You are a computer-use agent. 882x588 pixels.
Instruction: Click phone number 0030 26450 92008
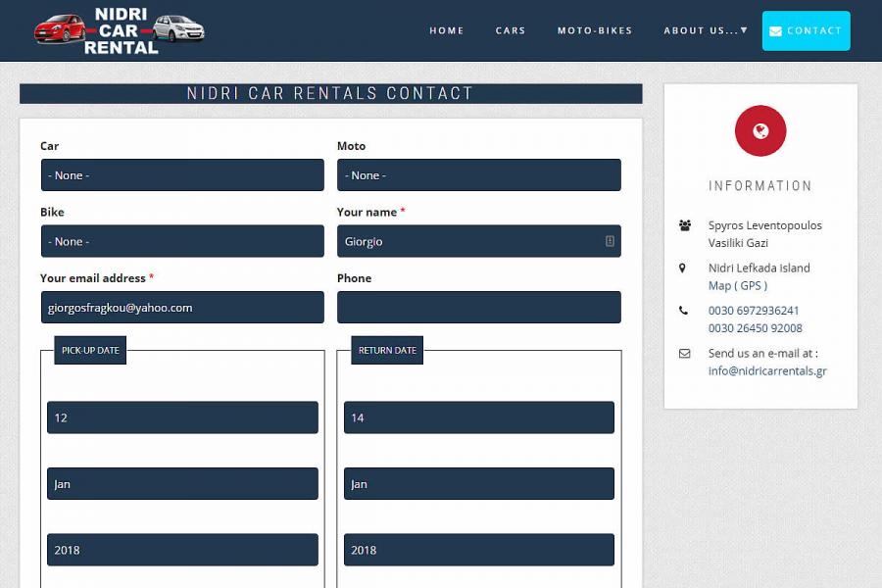pyautogui.click(x=755, y=328)
